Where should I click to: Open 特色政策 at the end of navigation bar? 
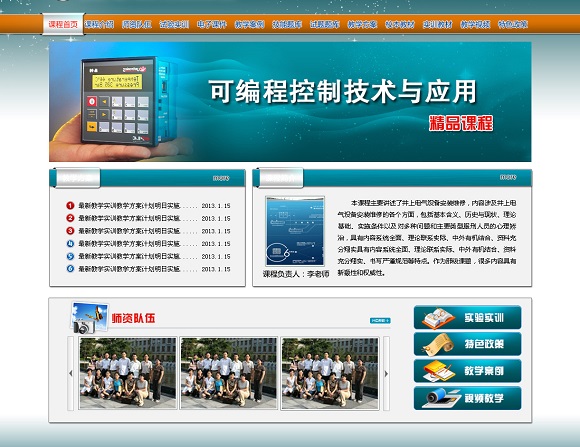tap(513, 24)
